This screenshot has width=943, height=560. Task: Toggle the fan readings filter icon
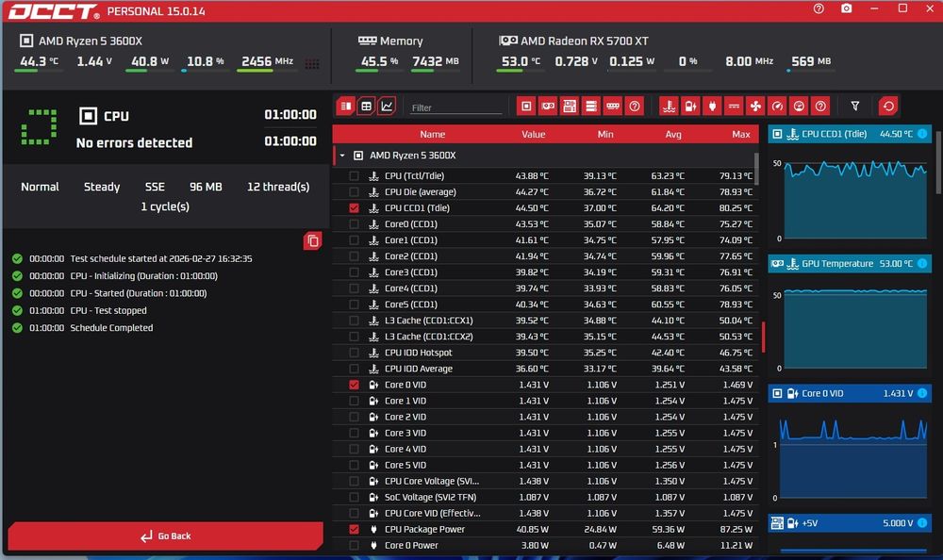(755, 107)
